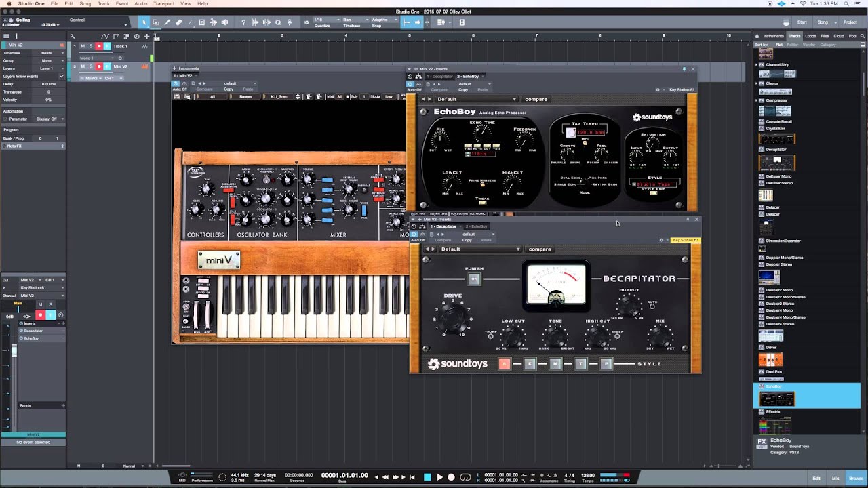868x488 pixels.
Task: Click the EchoBoy compare button
Action: 536,99
